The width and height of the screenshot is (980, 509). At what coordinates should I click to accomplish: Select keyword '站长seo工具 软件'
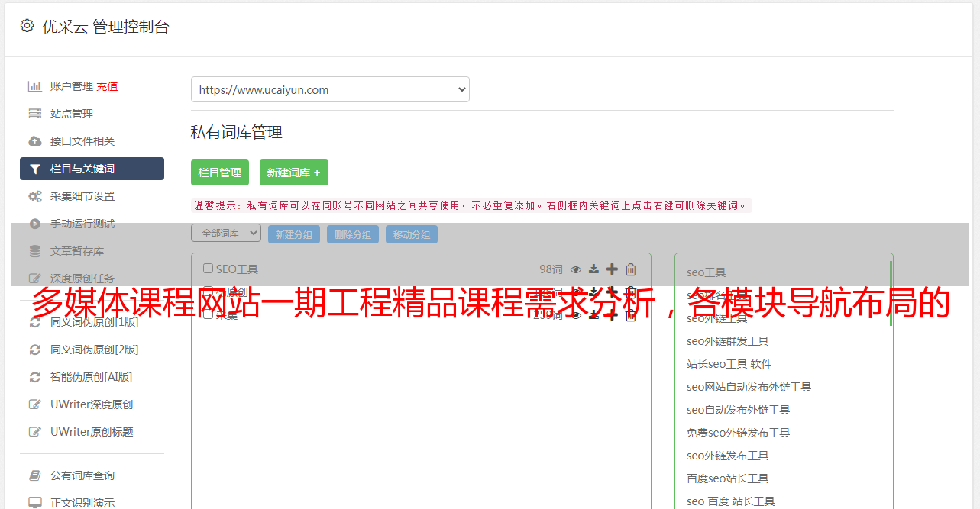click(729, 364)
